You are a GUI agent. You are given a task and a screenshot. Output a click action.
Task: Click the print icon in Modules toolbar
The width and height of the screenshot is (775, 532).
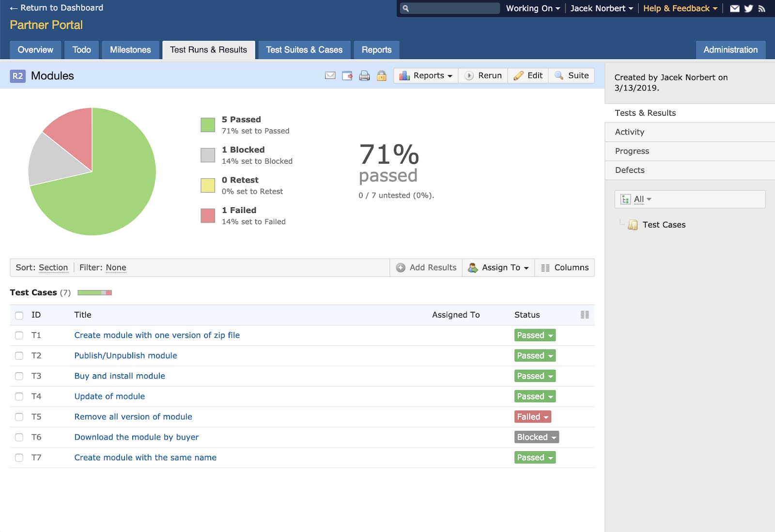point(364,76)
